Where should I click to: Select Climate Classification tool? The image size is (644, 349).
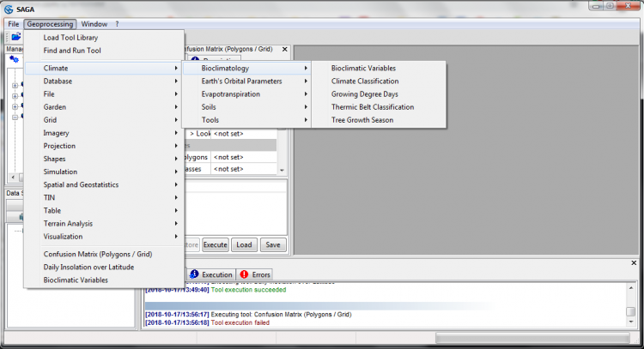[x=379, y=81]
